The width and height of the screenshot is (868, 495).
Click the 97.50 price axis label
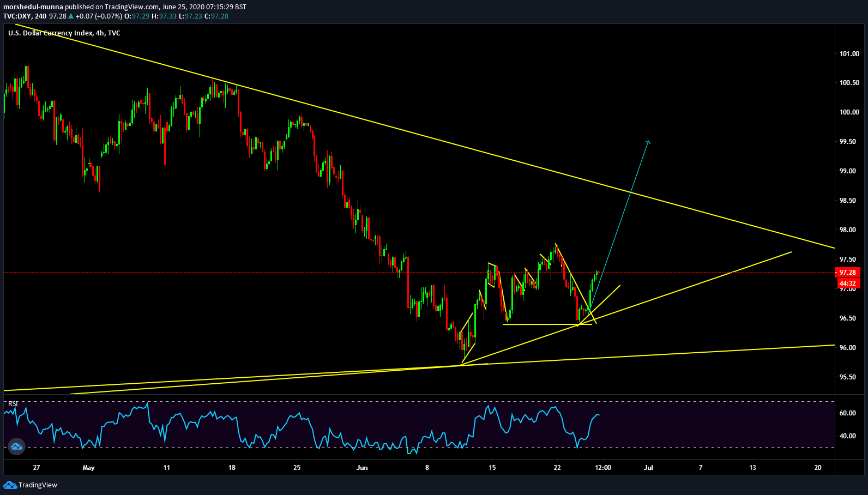pos(847,259)
